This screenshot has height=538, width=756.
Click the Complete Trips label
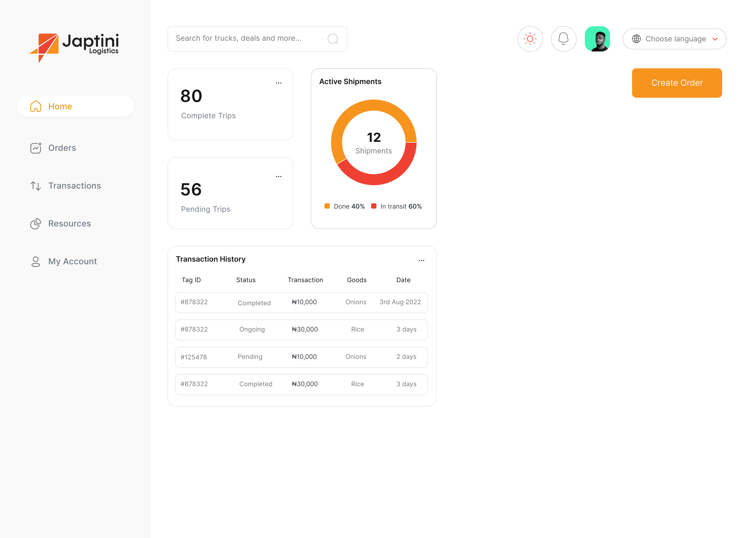point(208,116)
